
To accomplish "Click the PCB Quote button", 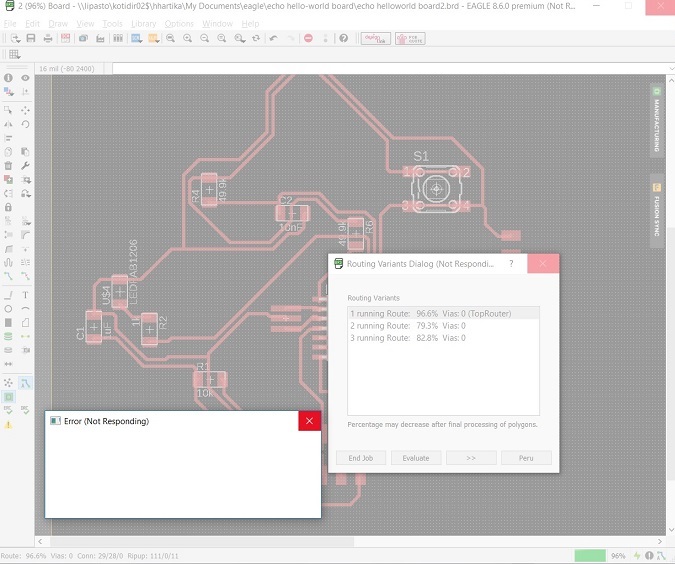I will pyautogui.click(x=410, y=39).
